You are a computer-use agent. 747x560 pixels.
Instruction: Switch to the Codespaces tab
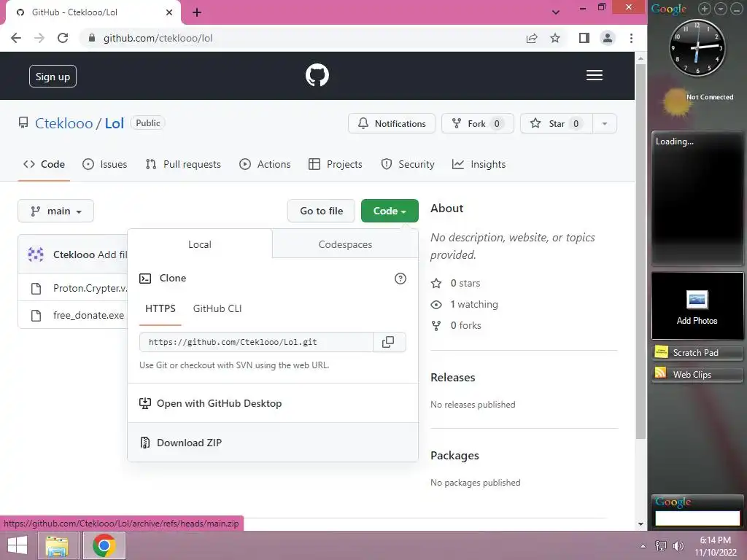(345, 244)
